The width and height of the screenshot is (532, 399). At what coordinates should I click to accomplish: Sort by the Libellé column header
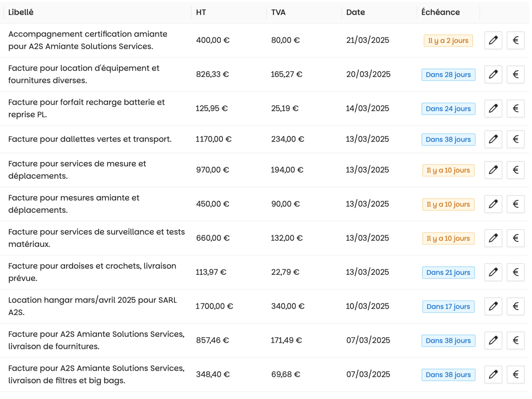[21, 12]
